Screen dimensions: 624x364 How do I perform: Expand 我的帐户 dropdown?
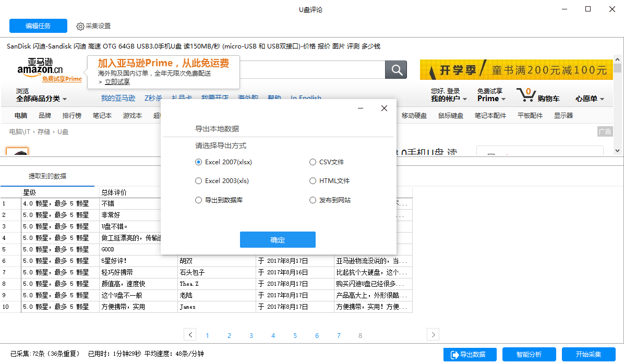coord(449,99)
